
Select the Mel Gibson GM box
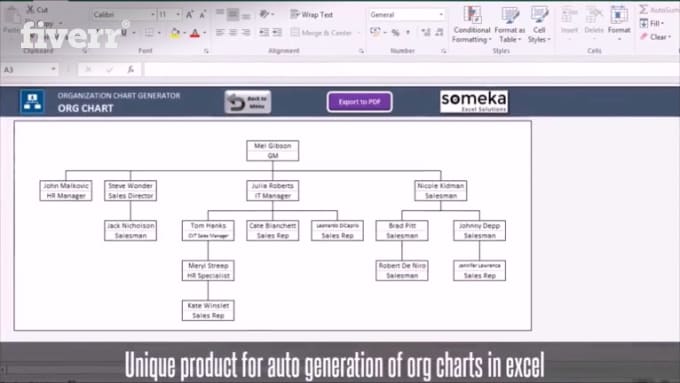[x=273, y=151]
